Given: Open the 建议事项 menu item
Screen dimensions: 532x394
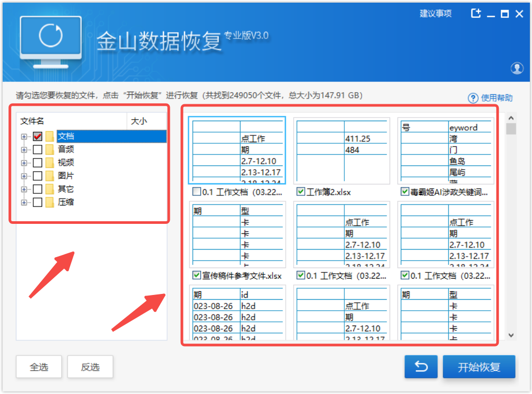Looking at the screenshot, I should (x=436, y=14).
